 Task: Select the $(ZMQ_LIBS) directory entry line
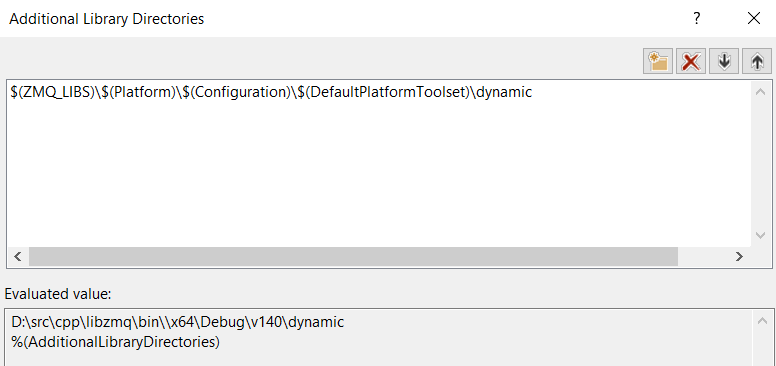[x=271, y=92]
